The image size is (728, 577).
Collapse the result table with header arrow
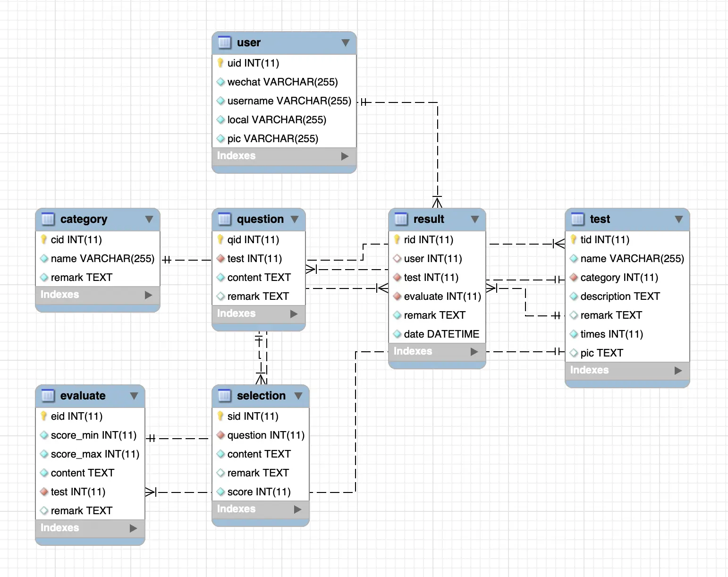(x=475, y=219)
